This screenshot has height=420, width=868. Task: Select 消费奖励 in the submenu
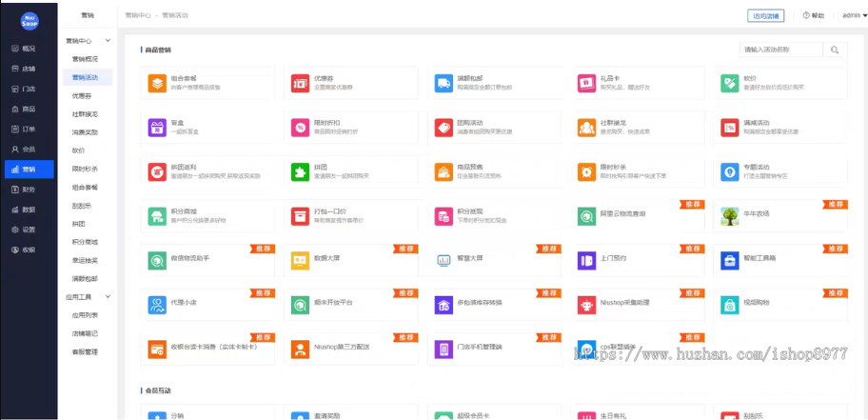[x=86, y=132]
